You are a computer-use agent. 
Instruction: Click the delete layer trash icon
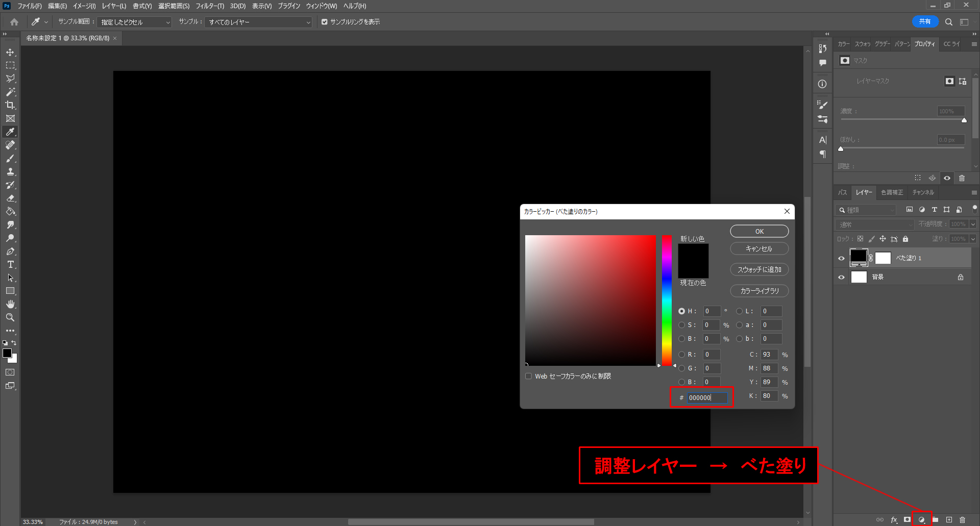963,520
